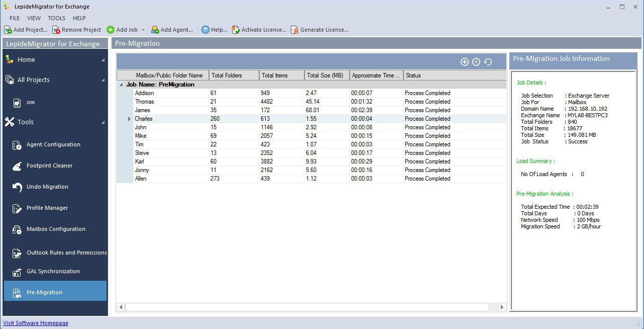Click the horizontal scrollbar left arrow
This screenshot has width=644, height=329.
coord(121,307)
